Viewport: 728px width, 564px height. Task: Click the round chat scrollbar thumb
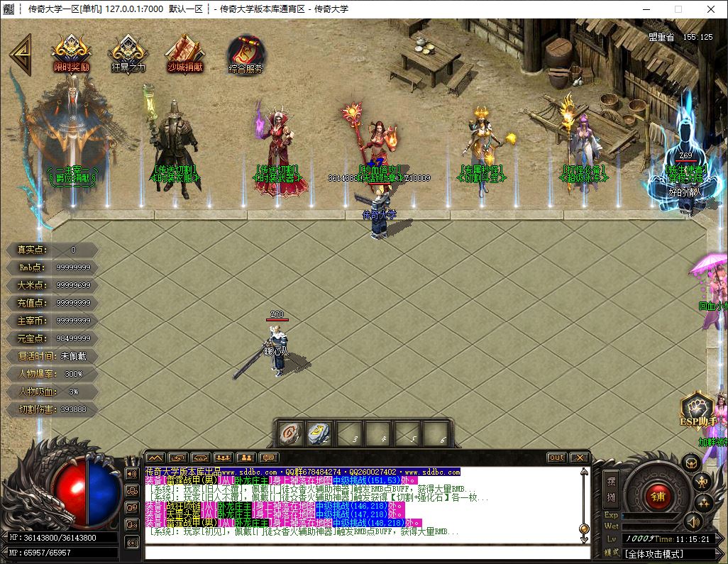click(x=584, y=529)
